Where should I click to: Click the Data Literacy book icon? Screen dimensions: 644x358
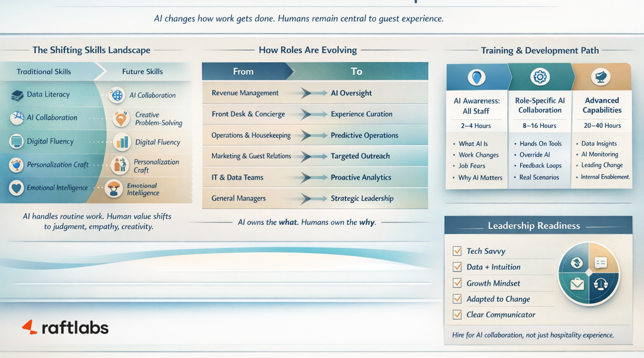(x=17, y=96)
